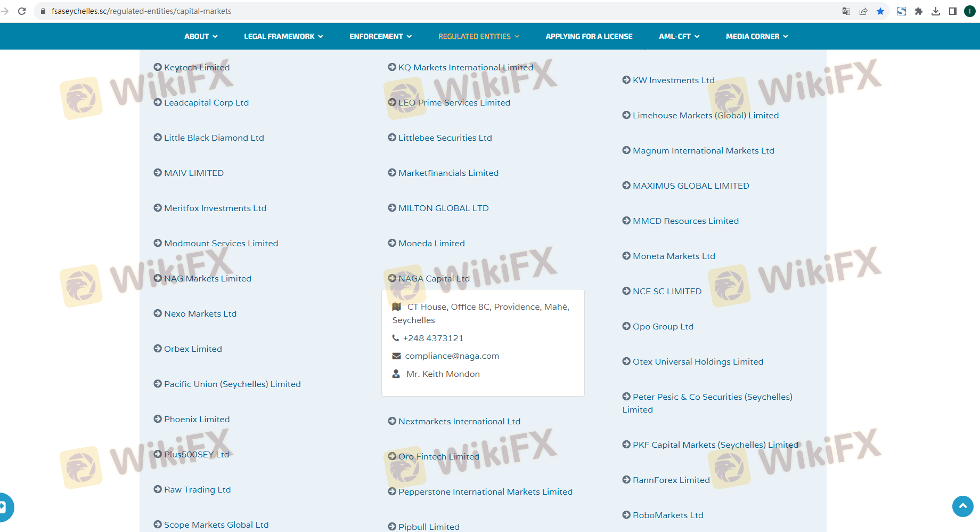Image resolution: width=980 pixels, height=532 pixels.
Task: Open the APPLYING FOR A LICENSE page
Action: tap(589, 36)
